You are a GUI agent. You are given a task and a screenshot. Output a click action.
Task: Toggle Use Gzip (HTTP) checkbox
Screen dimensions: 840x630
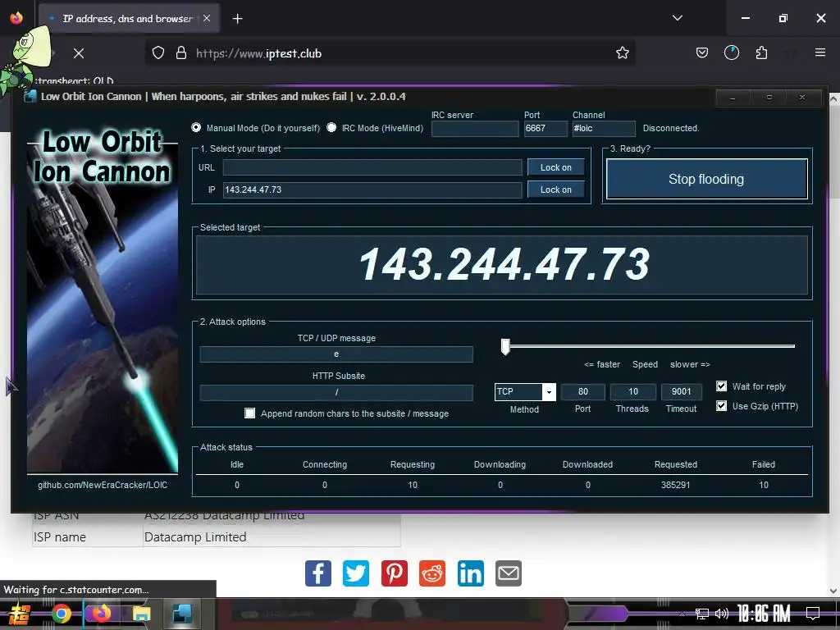(722, 405)
